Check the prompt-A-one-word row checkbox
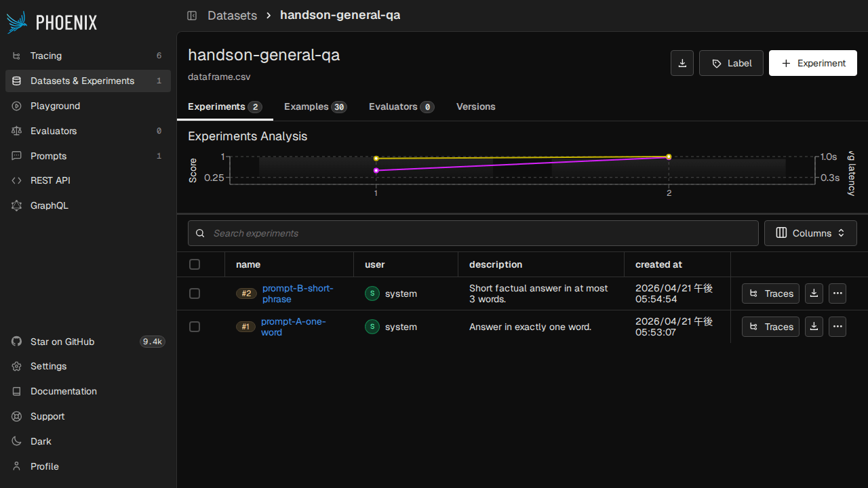Viewport: 868px width, 488px height. [x=195, y=327]
